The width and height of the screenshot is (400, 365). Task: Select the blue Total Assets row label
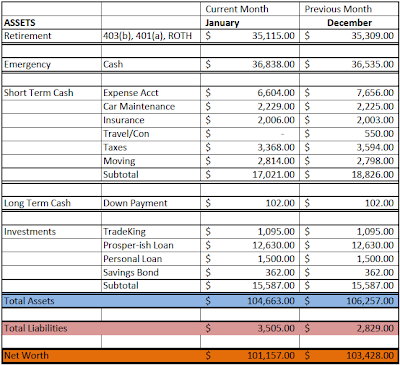29,301
